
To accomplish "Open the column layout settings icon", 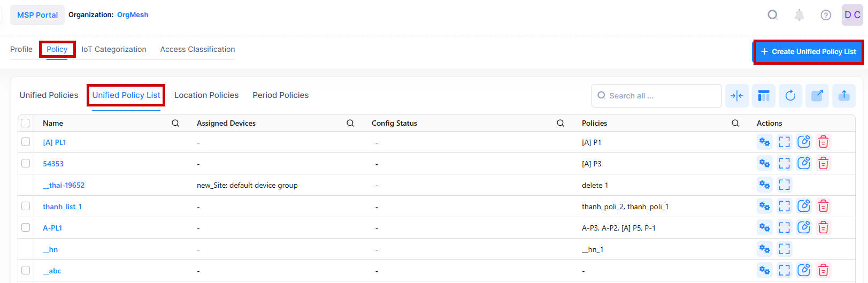I will (763, 96).
